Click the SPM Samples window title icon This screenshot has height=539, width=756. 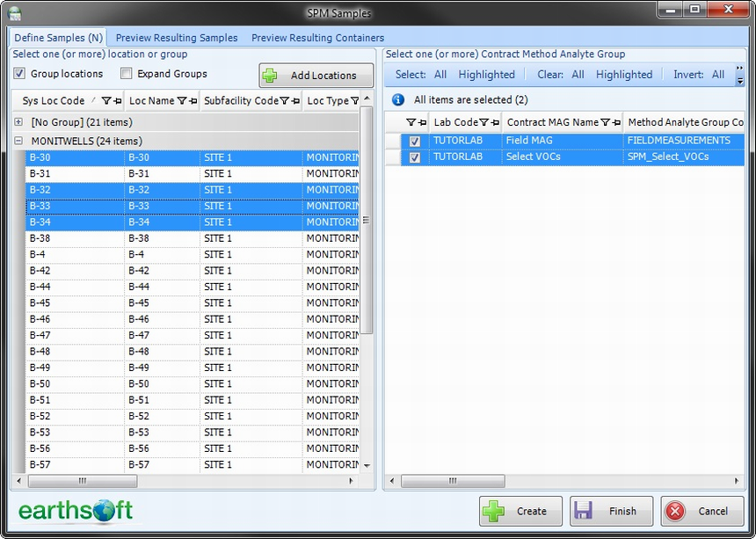pyautogui.click(x=14, y=12)
